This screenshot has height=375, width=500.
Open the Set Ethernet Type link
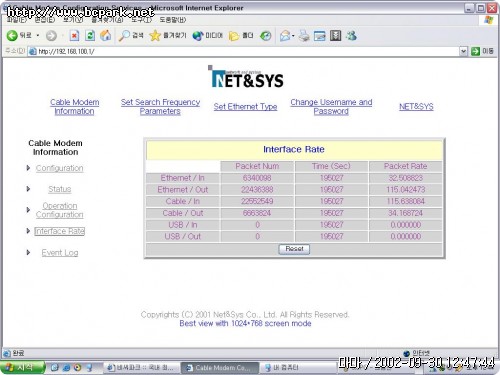pyautogui.click(x=245, y=107)
